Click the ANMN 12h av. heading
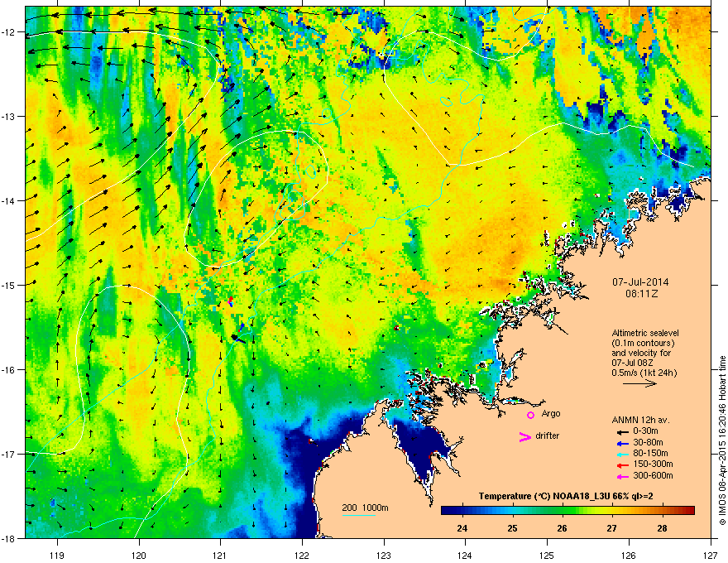 pos(640,421)
